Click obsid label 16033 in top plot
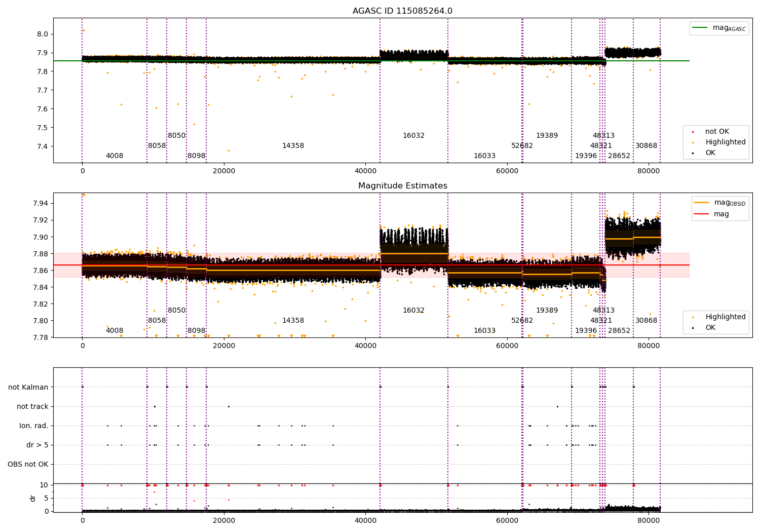This screenshot has height=532, width=760. click(485, 156)
